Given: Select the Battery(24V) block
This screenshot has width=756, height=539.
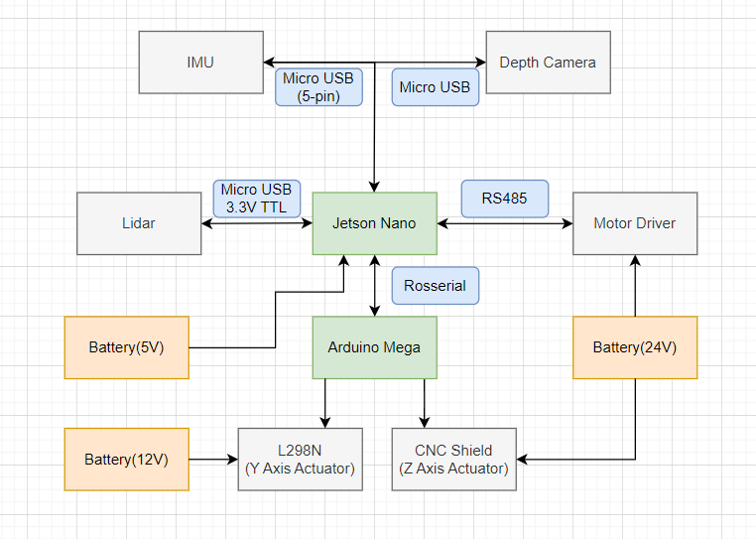Looking at the screenshot, I should [635, 347].
